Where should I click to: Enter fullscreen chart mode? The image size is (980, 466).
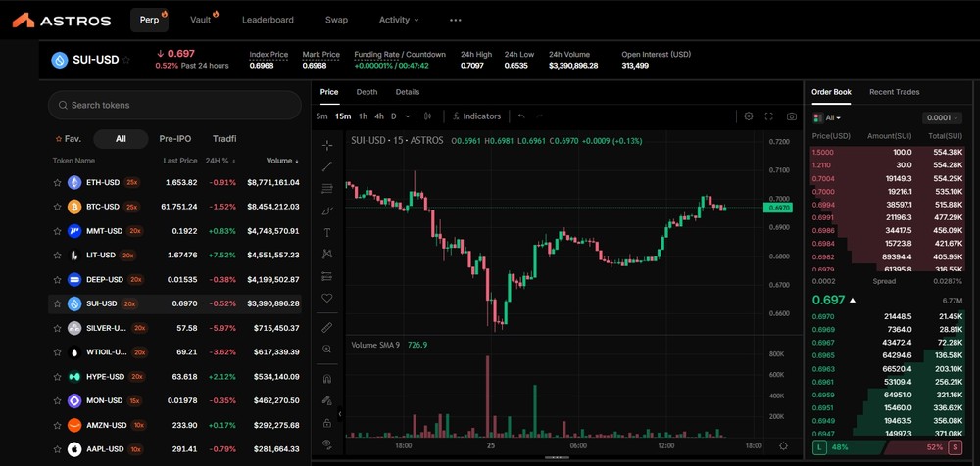click(769, 116)
